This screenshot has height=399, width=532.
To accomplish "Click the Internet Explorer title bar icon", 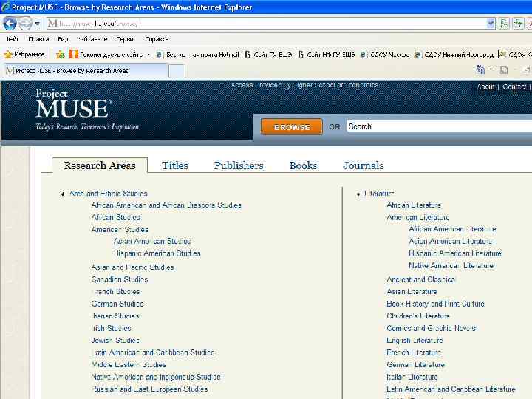I will 5,7.
